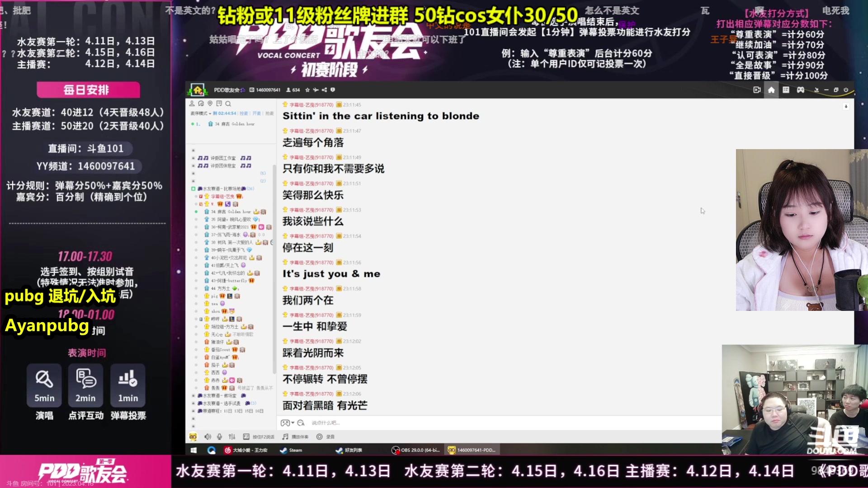
Task: Select mic queue entry 34 麻吉 Golden hour
Action: coord(231,124)
